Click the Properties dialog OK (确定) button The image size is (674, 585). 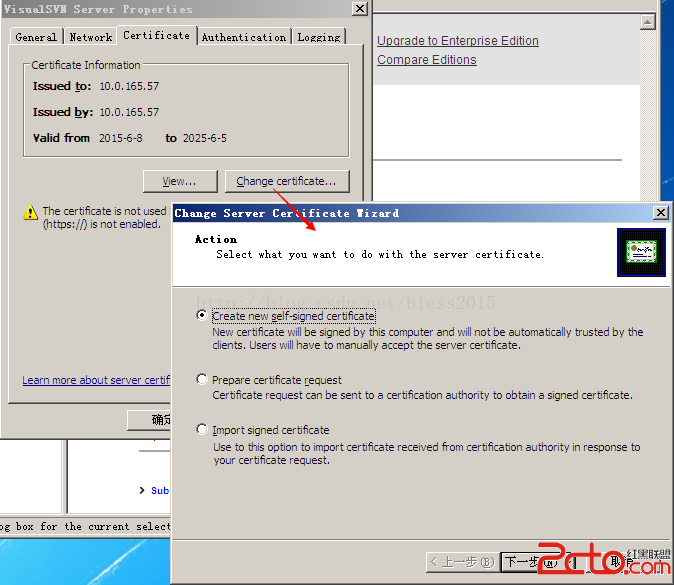coord(150,420)
